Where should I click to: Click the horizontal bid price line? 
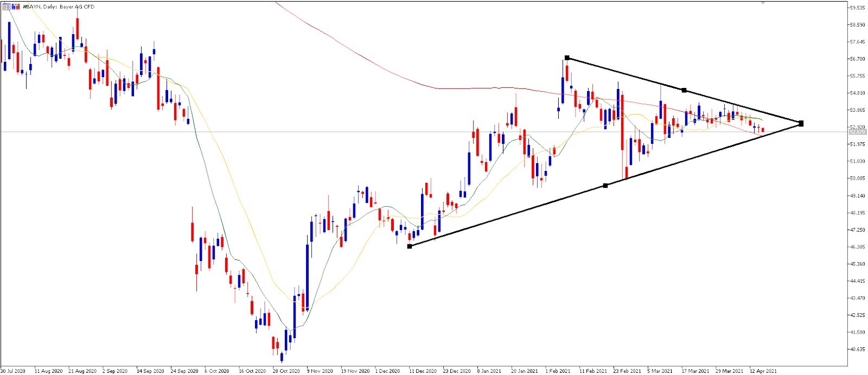coord(423,132)
